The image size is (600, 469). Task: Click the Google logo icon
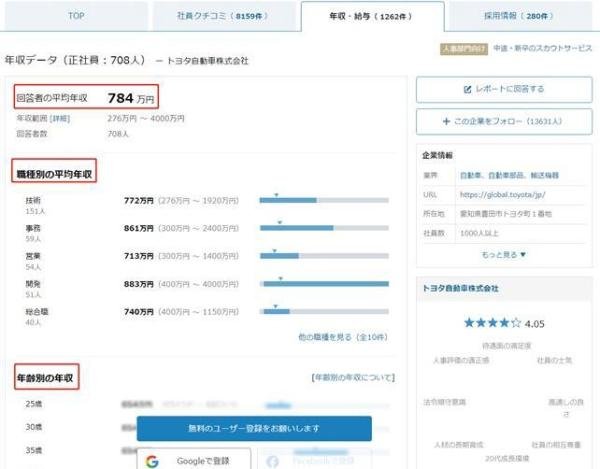(152, 461)
